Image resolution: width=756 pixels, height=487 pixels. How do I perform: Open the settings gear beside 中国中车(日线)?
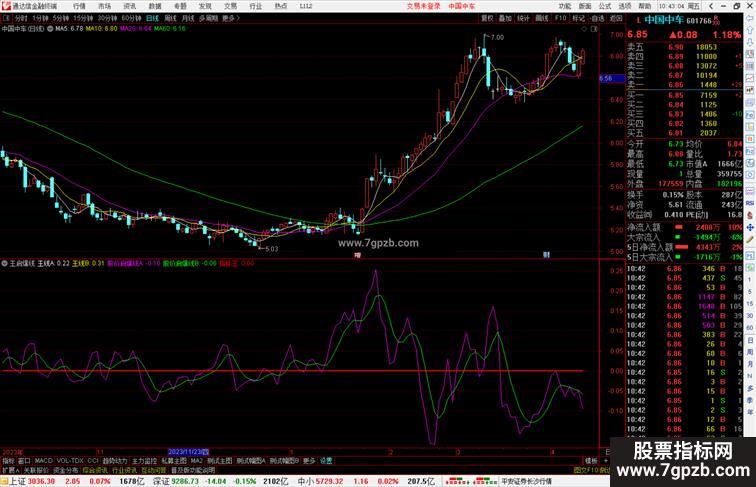50,29
